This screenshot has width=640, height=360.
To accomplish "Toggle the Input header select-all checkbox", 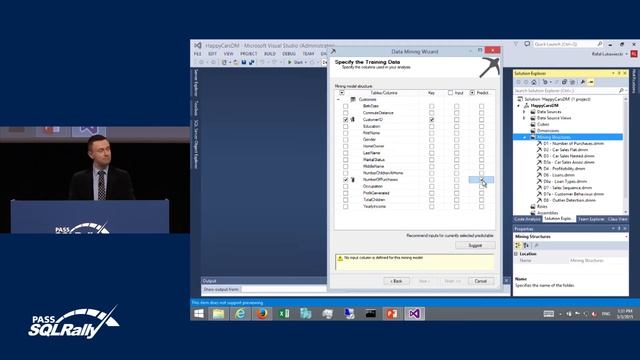I will click(450, 93).
